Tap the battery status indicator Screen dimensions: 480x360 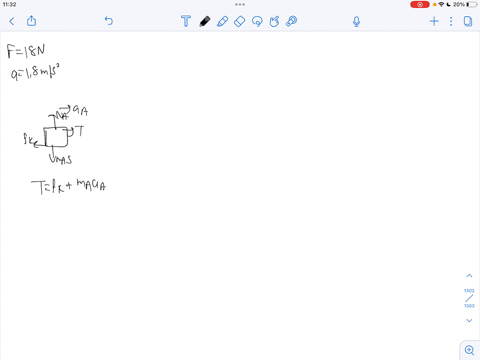pos(473,4)
